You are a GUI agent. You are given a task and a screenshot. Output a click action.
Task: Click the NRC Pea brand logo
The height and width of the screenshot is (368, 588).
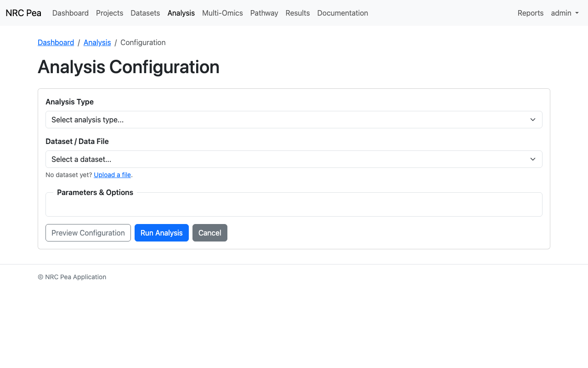(x=23, y=13)
